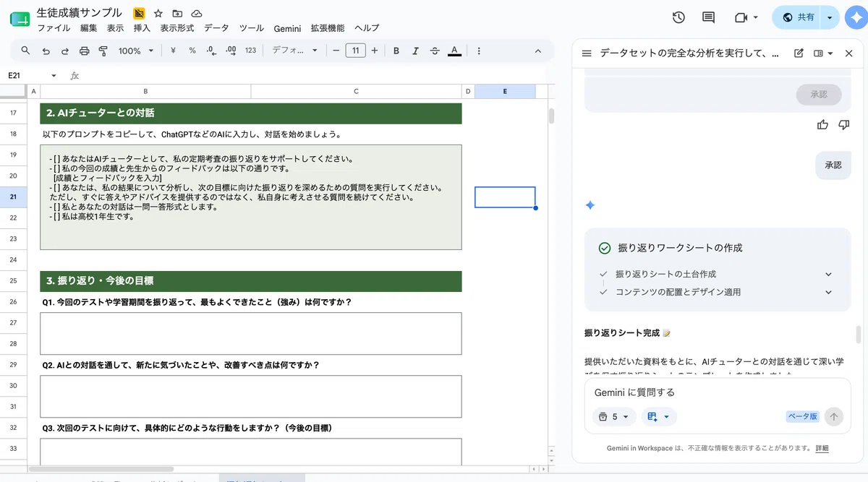Decrease decimal places
Image resolution: width=868 pixels, height=482 pixels.
(x=211, y=51)
